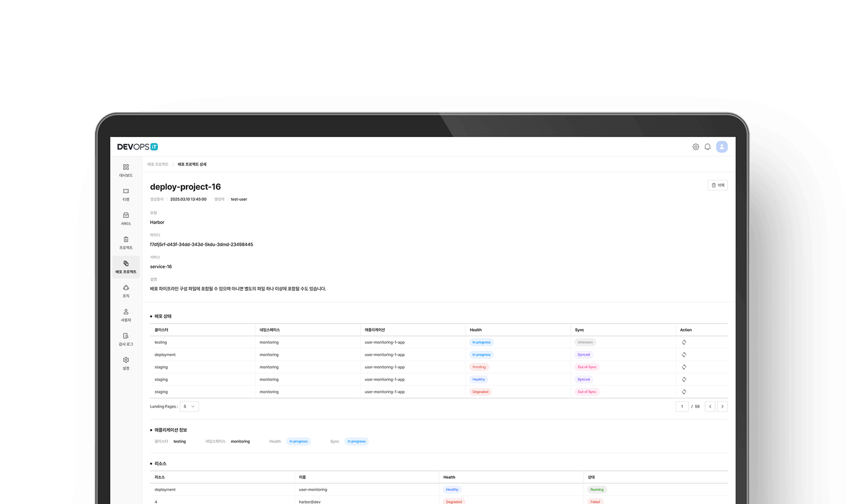Click the notification bell icon in header
Screen dimensions: 847x504
click(x=707, y=147)
